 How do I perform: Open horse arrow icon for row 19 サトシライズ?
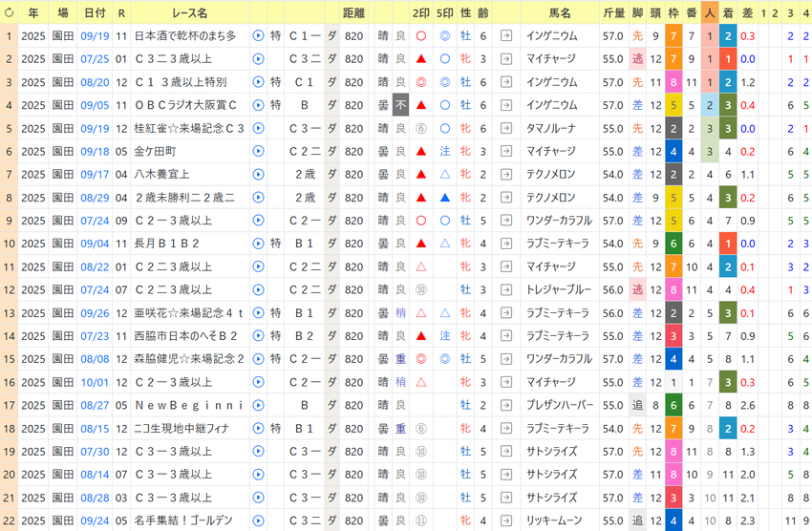[x=506, y=452]
